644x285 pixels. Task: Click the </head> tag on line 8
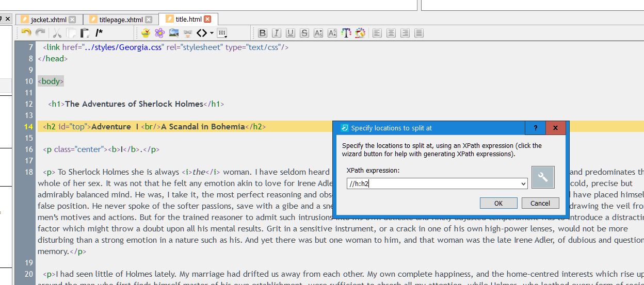tap(53, 58)
